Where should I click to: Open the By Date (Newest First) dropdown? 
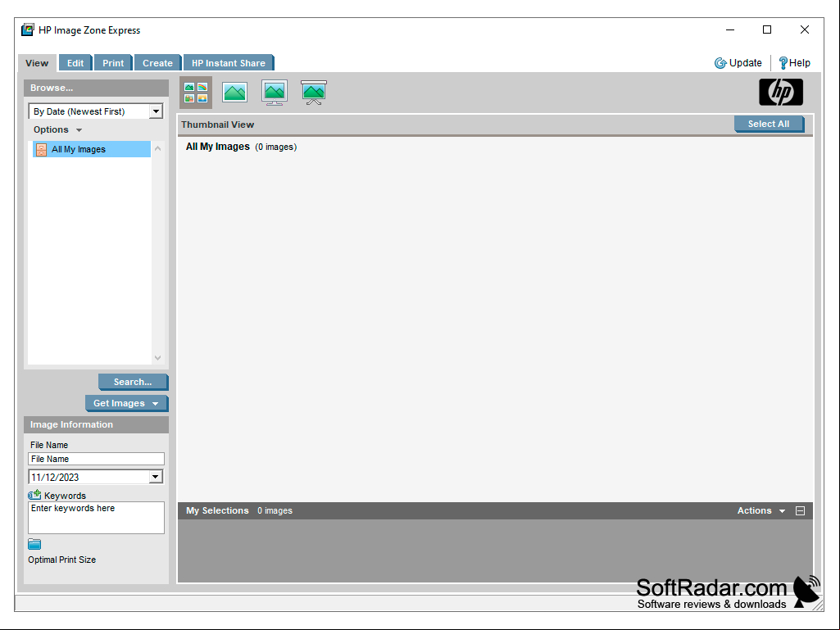[x=96, y=111]
